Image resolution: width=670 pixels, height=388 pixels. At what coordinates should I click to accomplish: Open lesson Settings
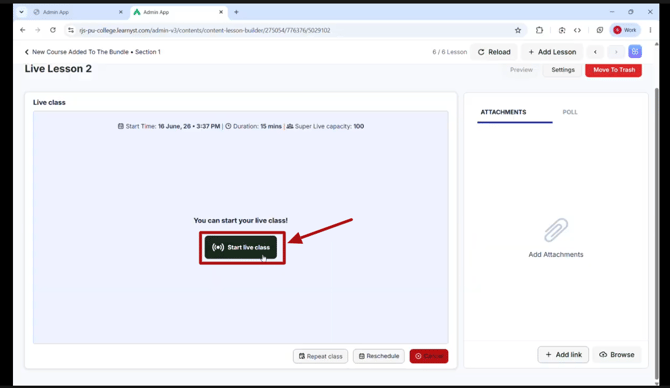(563, 70)
